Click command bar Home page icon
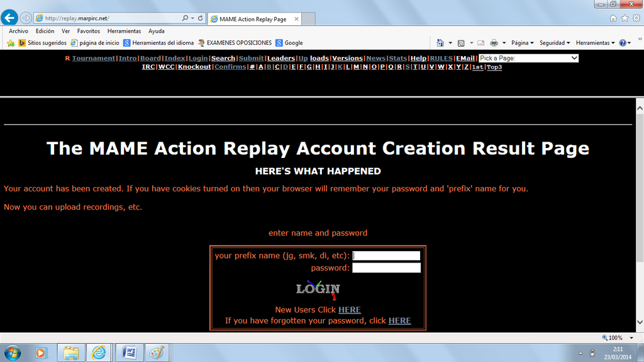644x362 pixels. pos(440,43)
